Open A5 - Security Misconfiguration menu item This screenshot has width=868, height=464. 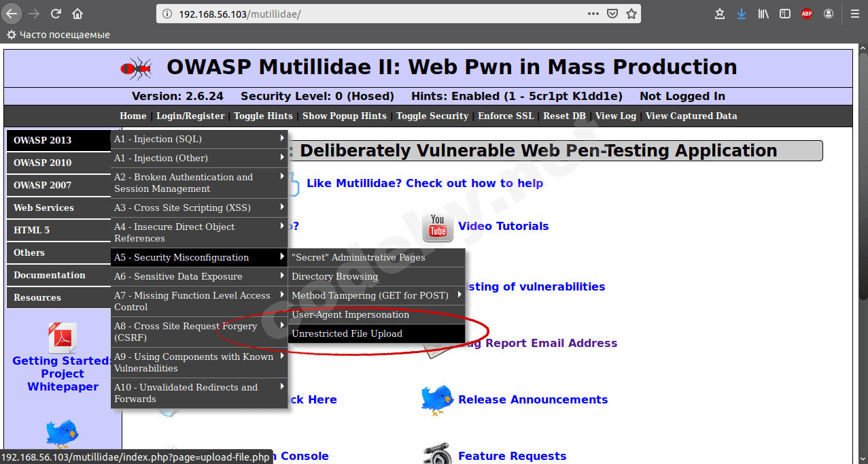coord(200,257)
